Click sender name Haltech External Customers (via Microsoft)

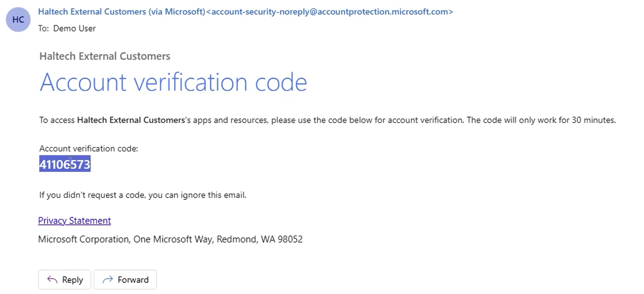(x=121, y=12)
